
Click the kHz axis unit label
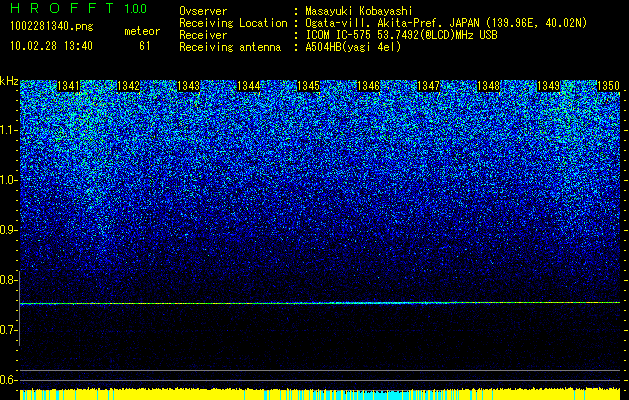click(9, 81)
